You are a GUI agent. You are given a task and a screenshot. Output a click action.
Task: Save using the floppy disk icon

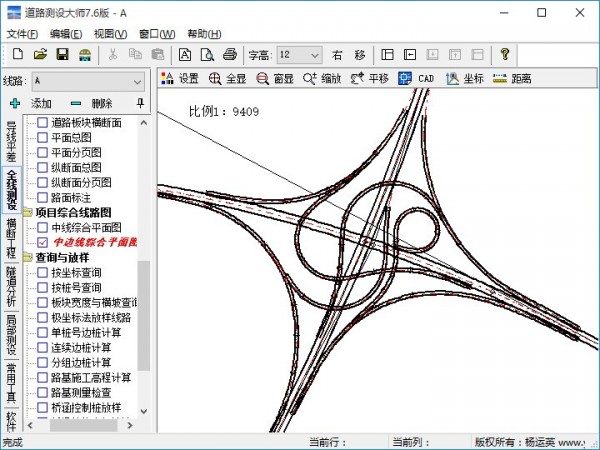coord(62,54)
